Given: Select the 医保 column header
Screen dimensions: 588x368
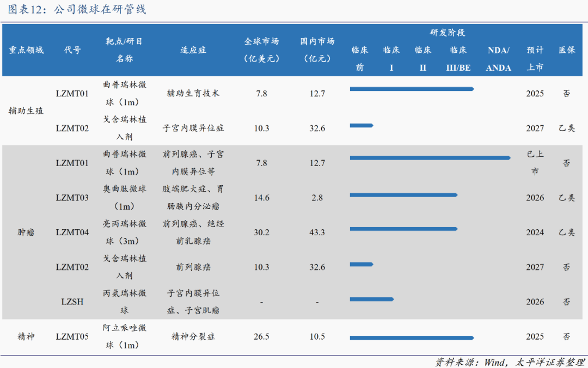Looking at the screenshot, I should (x=567, y=50).
